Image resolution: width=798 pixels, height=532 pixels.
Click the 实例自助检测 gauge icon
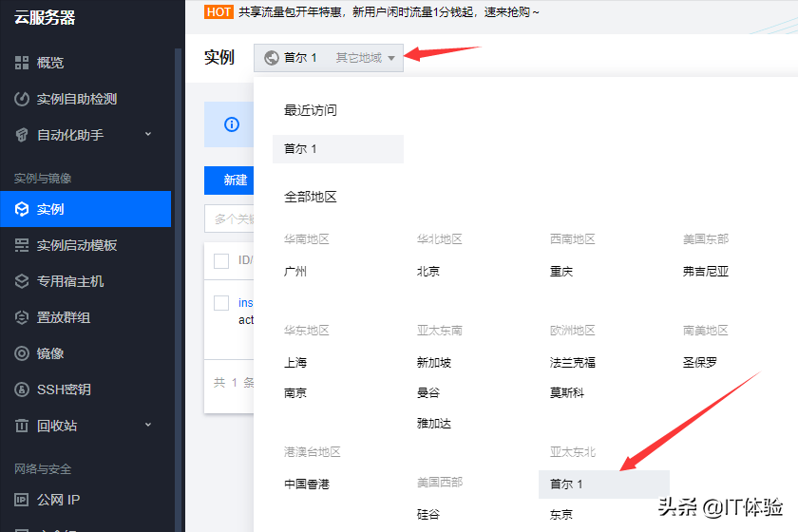click(22, 99)
